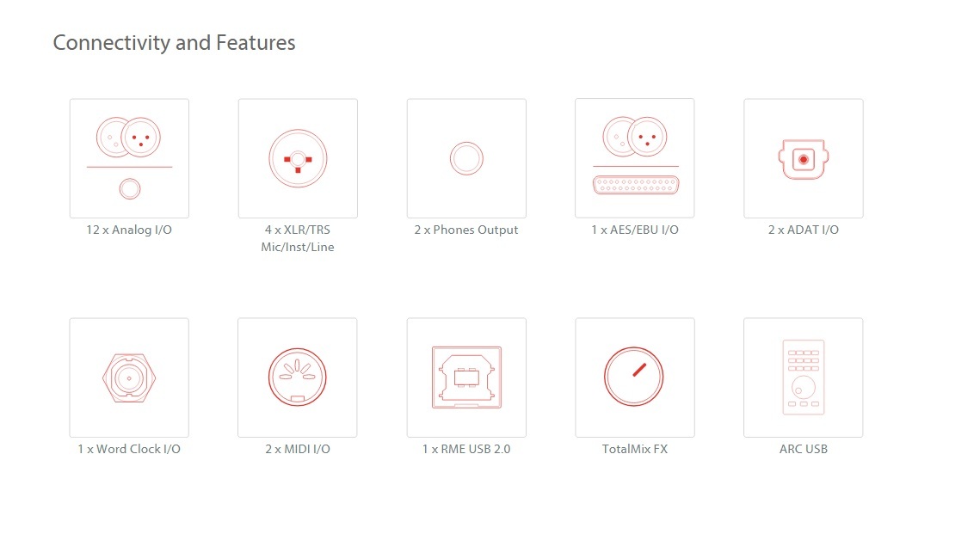
Task: Select the XLR/TRS combo jack icon
Action: pos(298,158)
